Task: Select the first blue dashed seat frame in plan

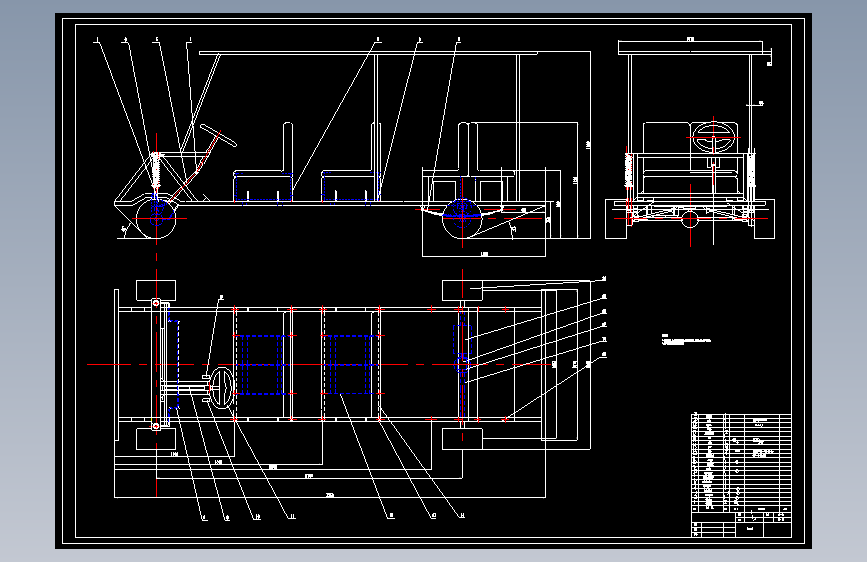Action: click(262, 365)
